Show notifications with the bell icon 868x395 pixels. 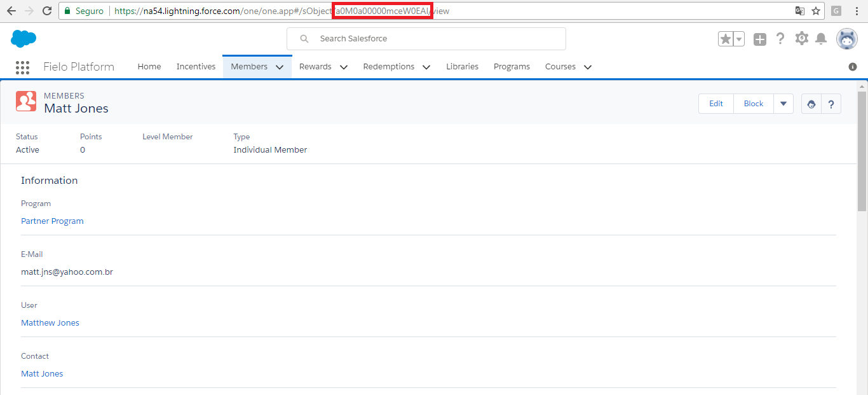(x=821, y=39)
